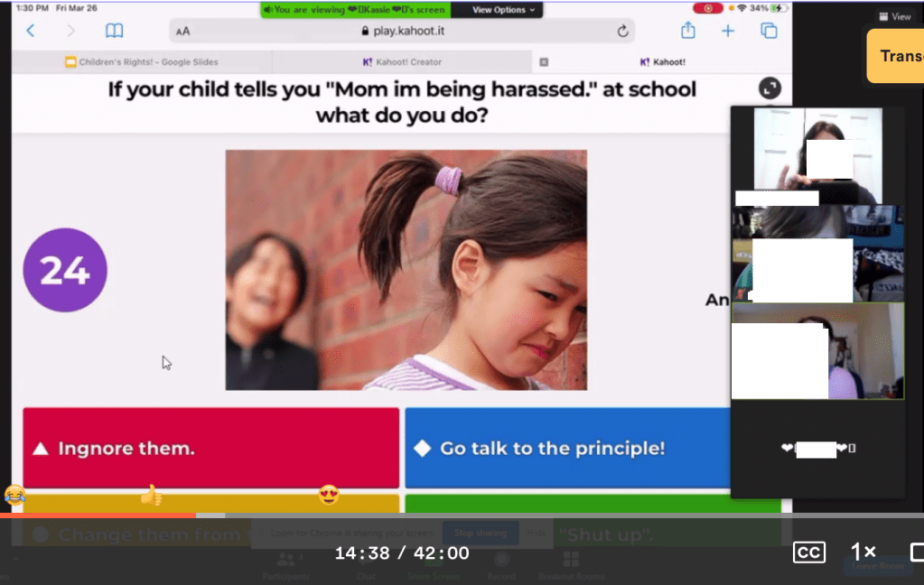This screenshot has height=585, width=924.
Task: Click the heart-eyes reaction emoji
Action: (x=329, y=495)
